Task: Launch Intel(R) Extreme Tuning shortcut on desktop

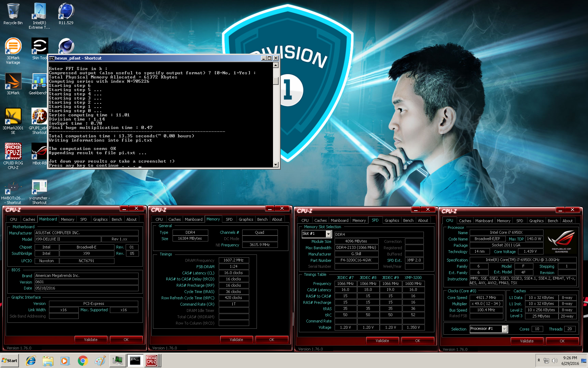Action: pyautogui.click(x=39, y=16)
